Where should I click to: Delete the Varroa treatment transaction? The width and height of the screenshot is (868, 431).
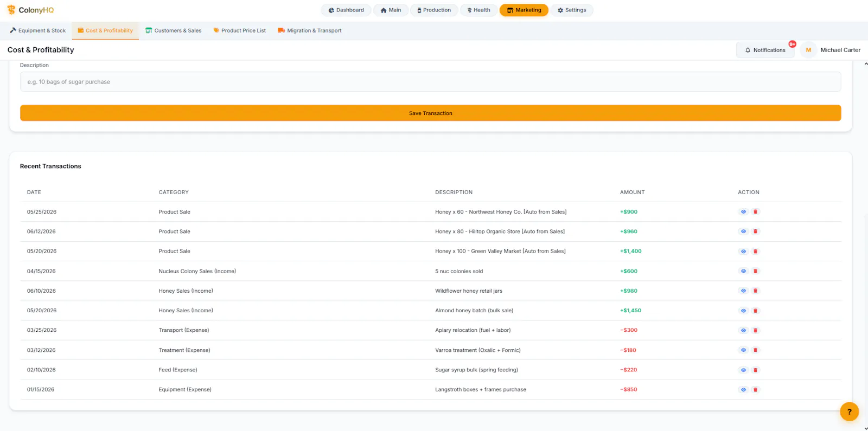(755, 350)
